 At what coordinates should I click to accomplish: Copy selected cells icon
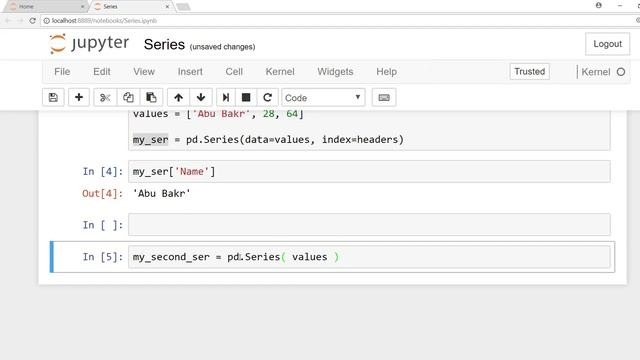tap(128, 98)
